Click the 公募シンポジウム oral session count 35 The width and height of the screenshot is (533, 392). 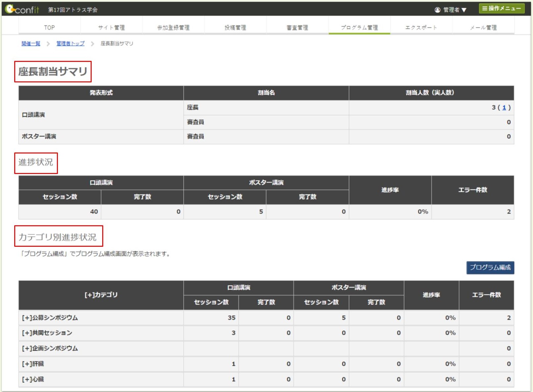tap(232, 318)
